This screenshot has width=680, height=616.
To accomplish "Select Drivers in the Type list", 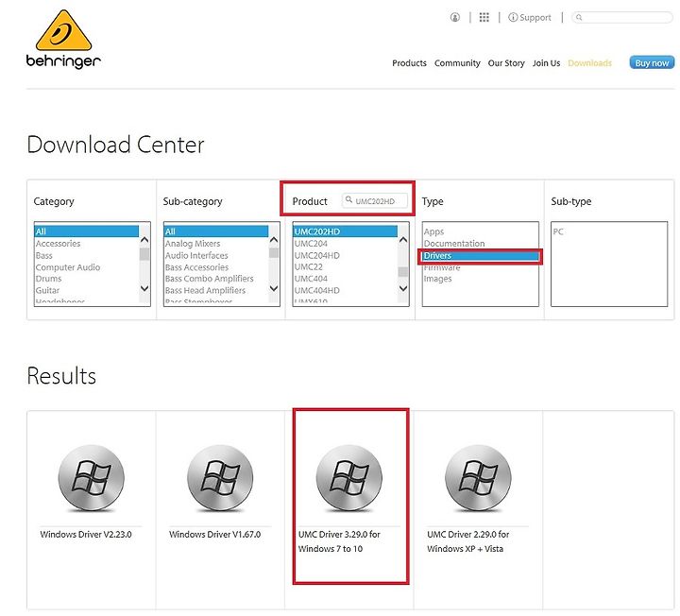I will (480, 256).
